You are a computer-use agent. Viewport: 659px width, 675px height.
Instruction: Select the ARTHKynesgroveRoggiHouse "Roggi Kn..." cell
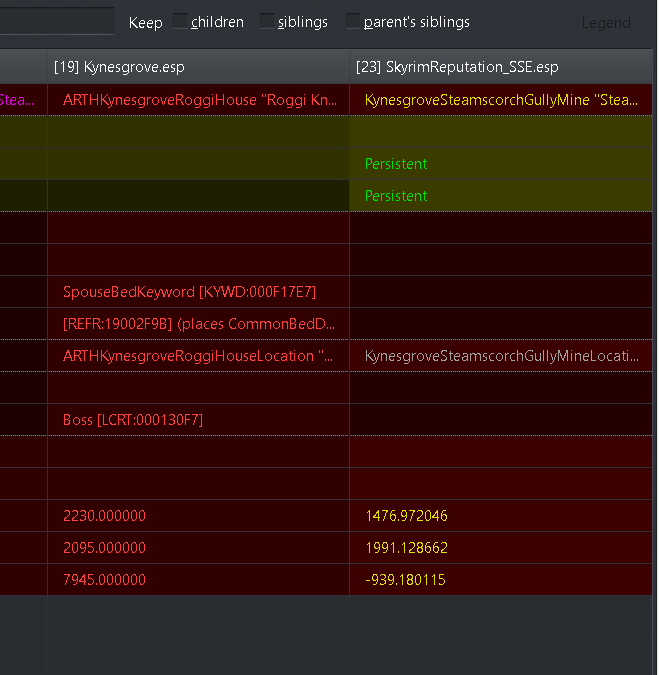coord(198,100)
